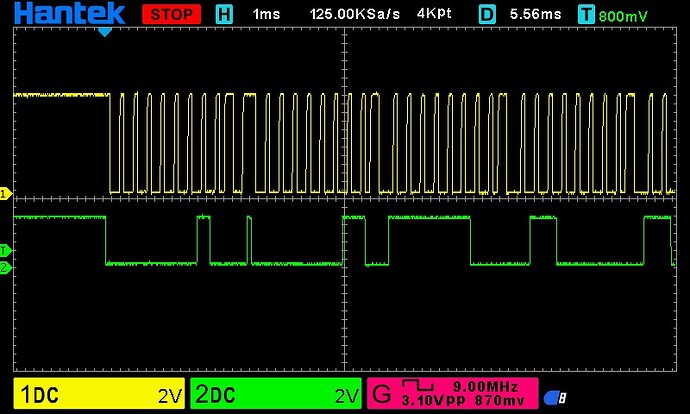
Task: Click the 870mv generator offset value
Action: coord(499,401)
